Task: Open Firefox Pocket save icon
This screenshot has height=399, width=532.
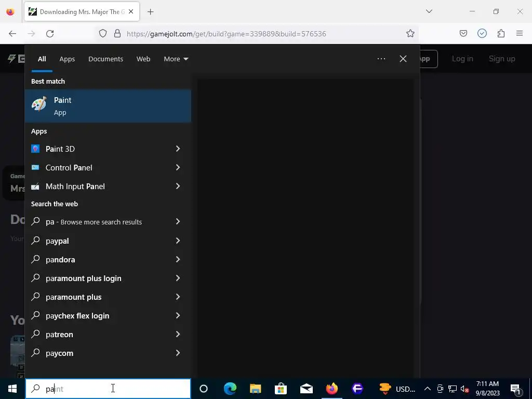Action: tap(463, 33)
